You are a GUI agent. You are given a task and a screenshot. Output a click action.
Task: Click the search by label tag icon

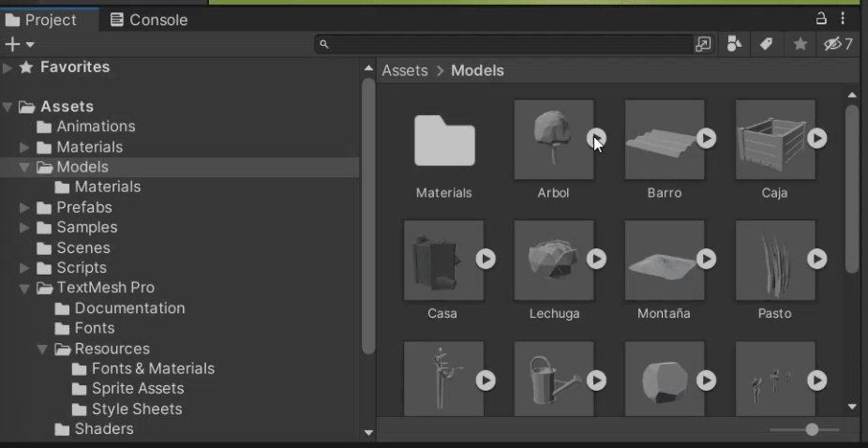766,44
